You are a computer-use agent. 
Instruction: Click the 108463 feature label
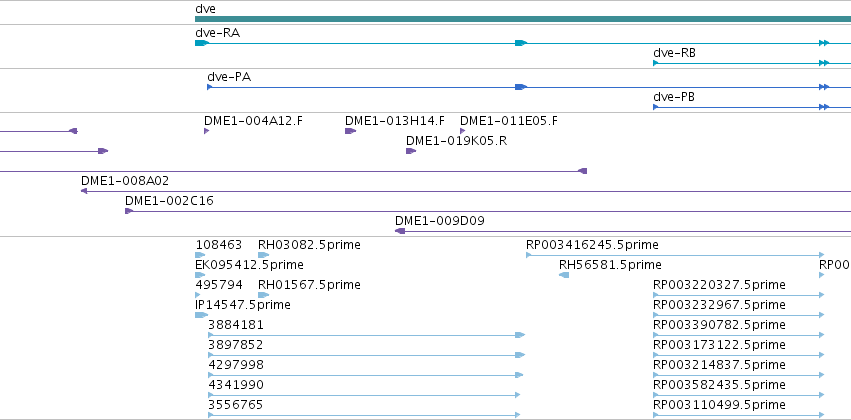(x=219, y=245)
